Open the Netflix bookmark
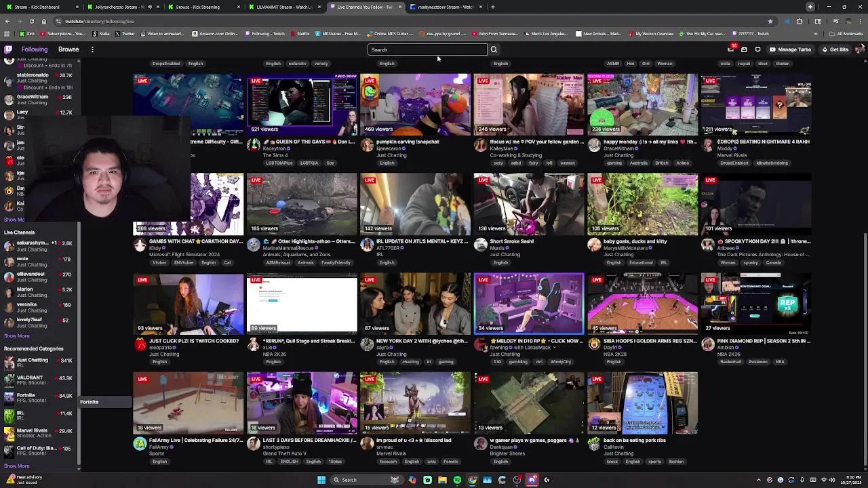The image size is (868, 488). tap(299, 34)
